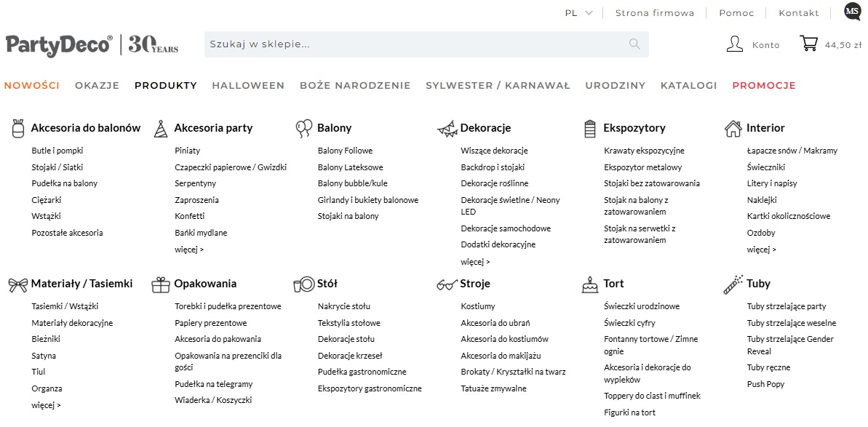Viewport: 868px width, 427px height.
Task: Click the Opakowania gift box icon
Action: (x=160, y=284)
